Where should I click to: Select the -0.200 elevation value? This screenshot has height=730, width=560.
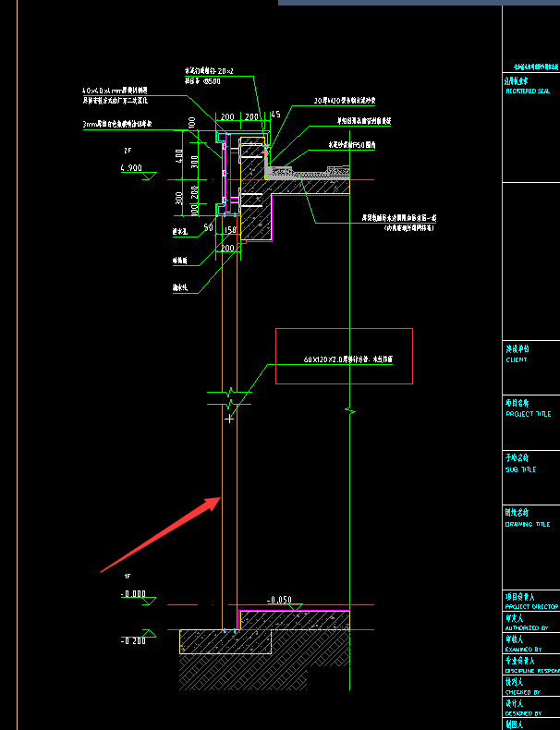click(133, 641)
